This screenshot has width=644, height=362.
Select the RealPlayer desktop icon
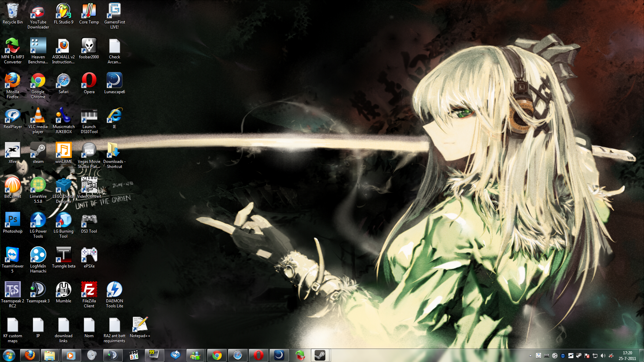[x=13, y=119]
